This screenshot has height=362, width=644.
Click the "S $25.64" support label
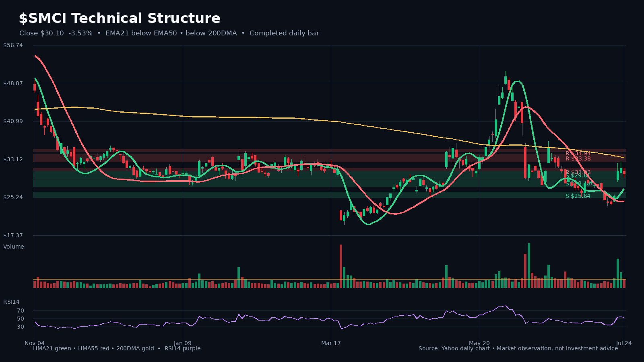click(x=578, y=196)
